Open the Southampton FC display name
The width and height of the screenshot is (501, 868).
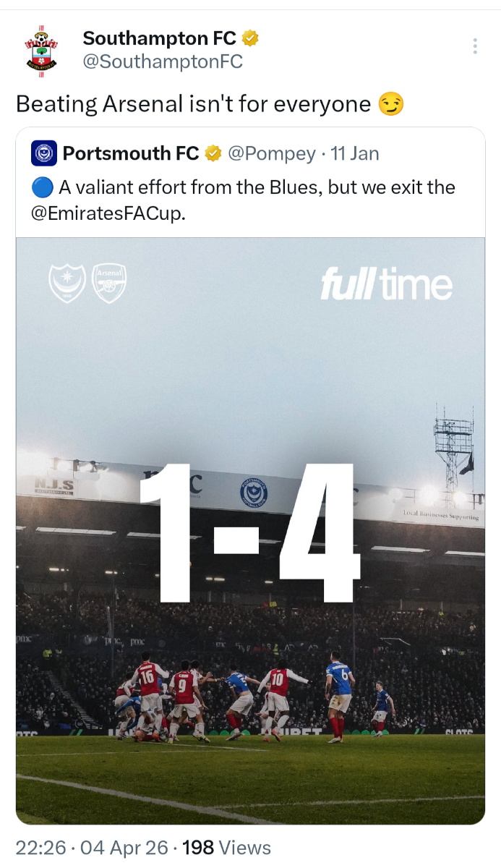160,38
